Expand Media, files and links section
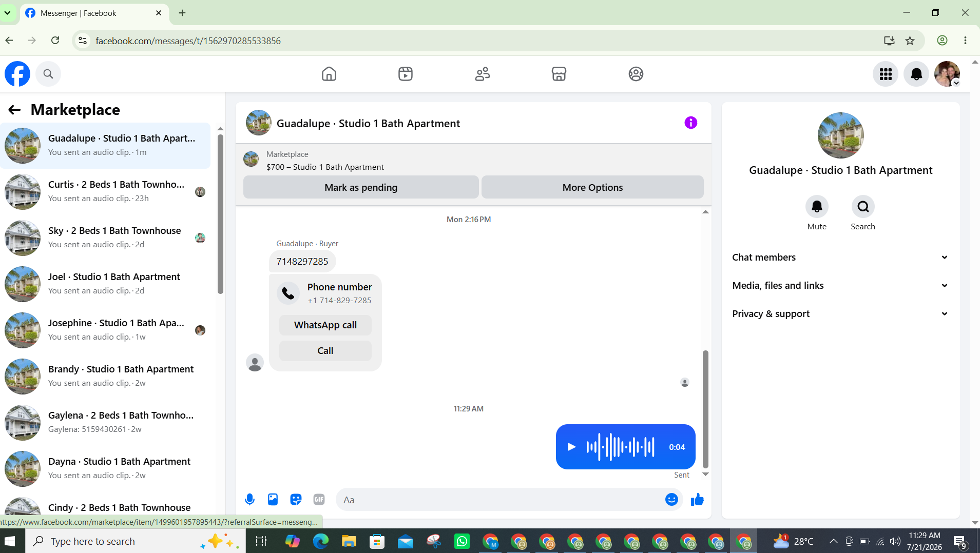 pos(840,286)
